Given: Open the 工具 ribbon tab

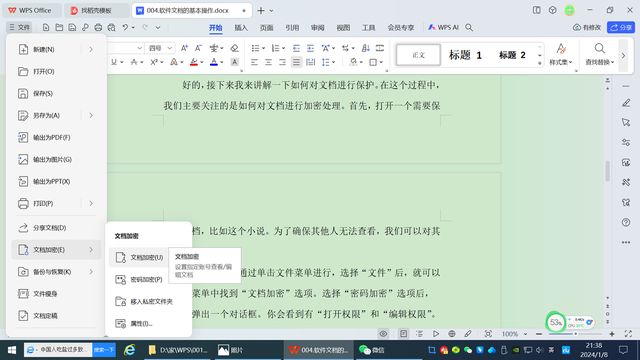Looking at the screenshot, I should (x=369, y=27).
